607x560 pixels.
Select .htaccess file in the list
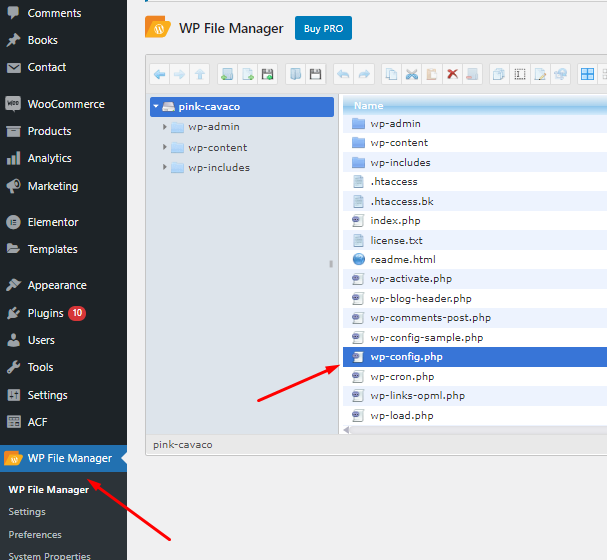(475, 182)
